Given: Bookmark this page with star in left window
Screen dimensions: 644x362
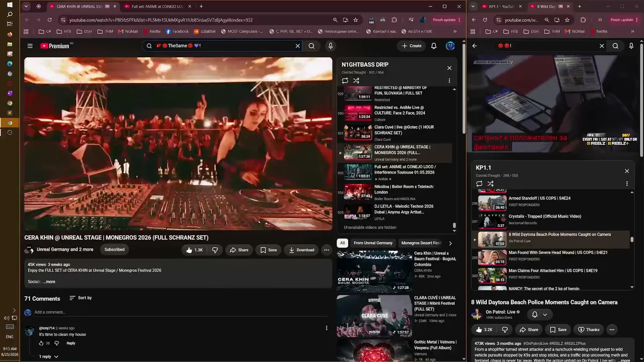Looking at the screenshot, I should [356, 20].
